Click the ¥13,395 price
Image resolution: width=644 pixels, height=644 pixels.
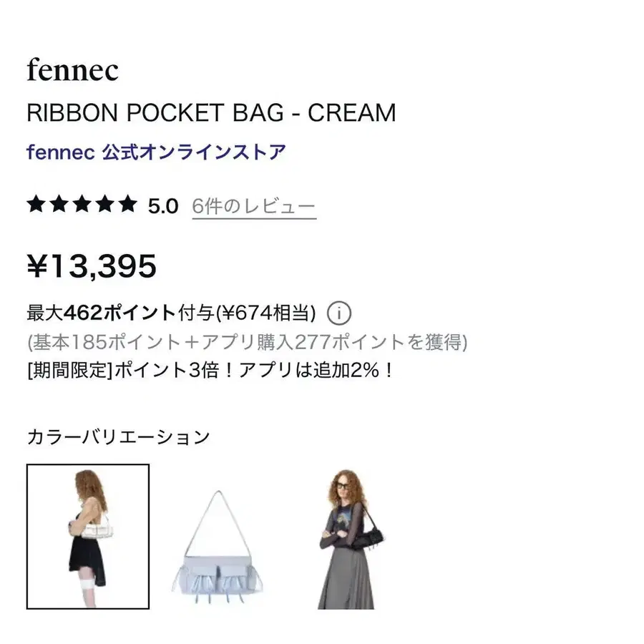tap(92, 267)
